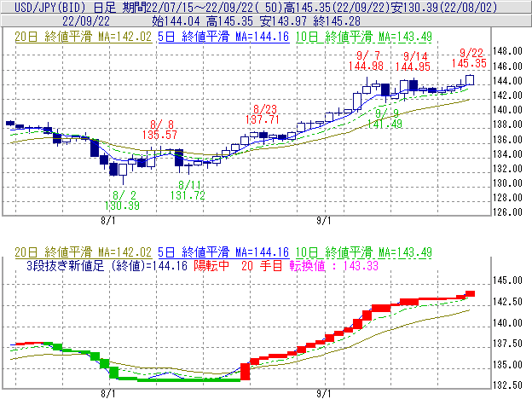The width and height of the screenshot is (532, 405).
Task: Click the 9/22 145.35 high marker
Action: pos(469,58)
